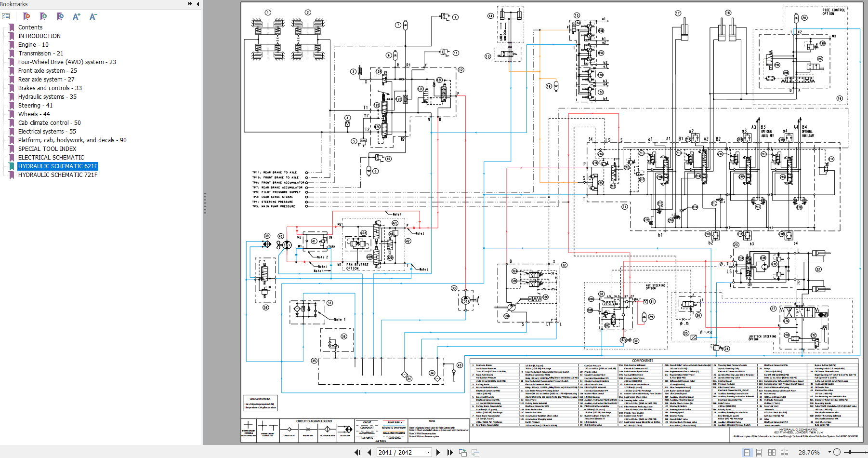Click the FAN REVERSE OPTION label
The image size is (868, 458).
pos(357,267)
